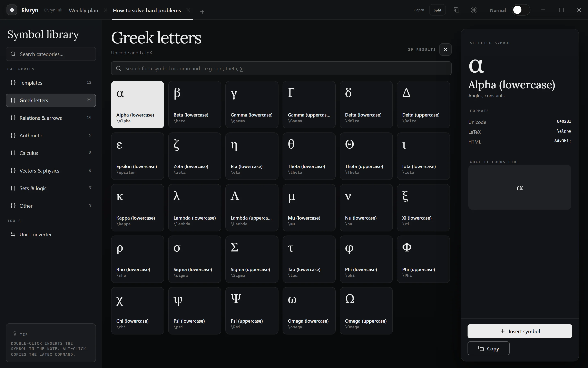Select the Beta (lowercase) symbol card

coord(195,105)
